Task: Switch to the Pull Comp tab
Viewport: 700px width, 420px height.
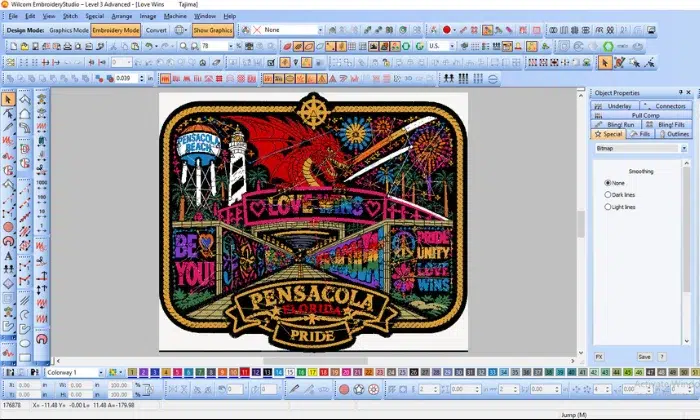Action: (x=642, y=115)
